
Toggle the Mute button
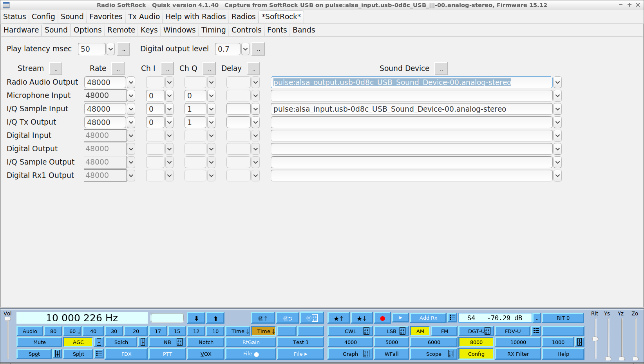coord(40,342)
